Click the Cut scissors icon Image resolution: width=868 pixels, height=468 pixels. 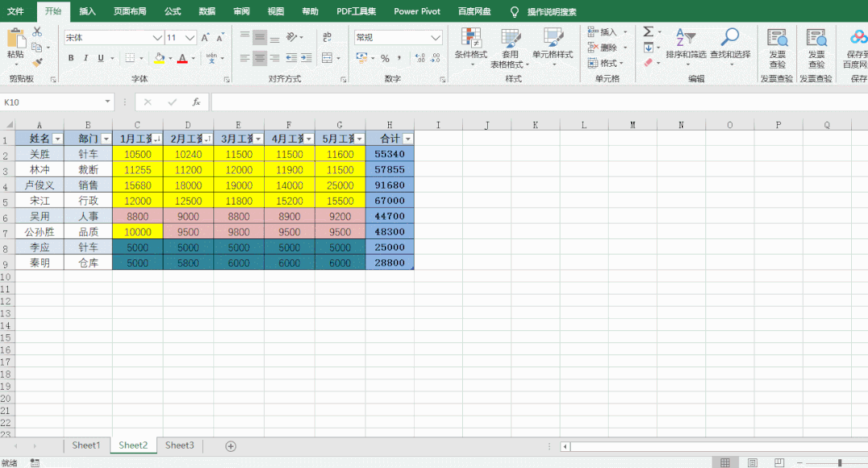37,31
